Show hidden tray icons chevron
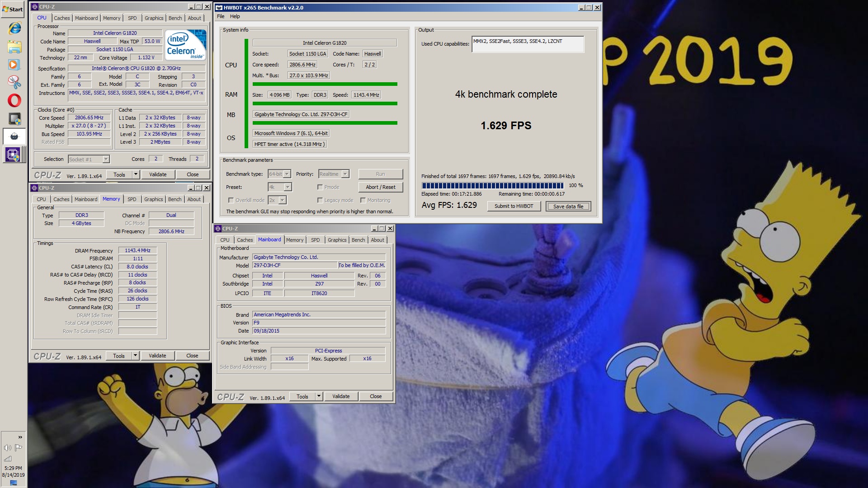The height and width of the screenshot is (488, 868). pyautogui.click(x=20, y=437)
